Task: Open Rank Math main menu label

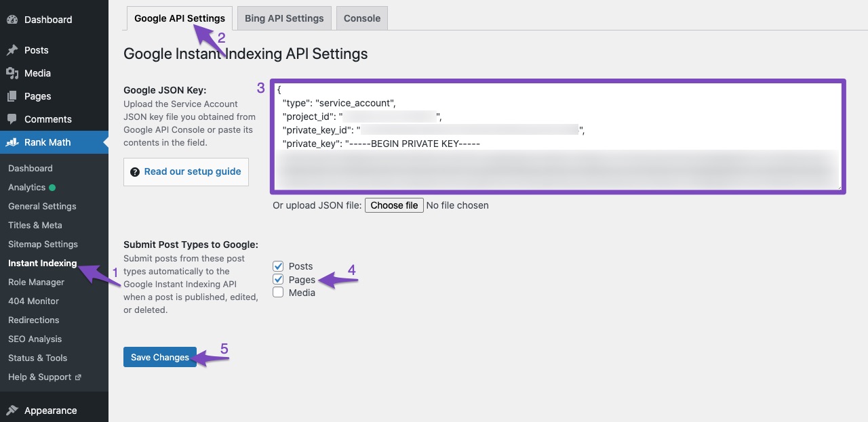Action: (47, 142)
